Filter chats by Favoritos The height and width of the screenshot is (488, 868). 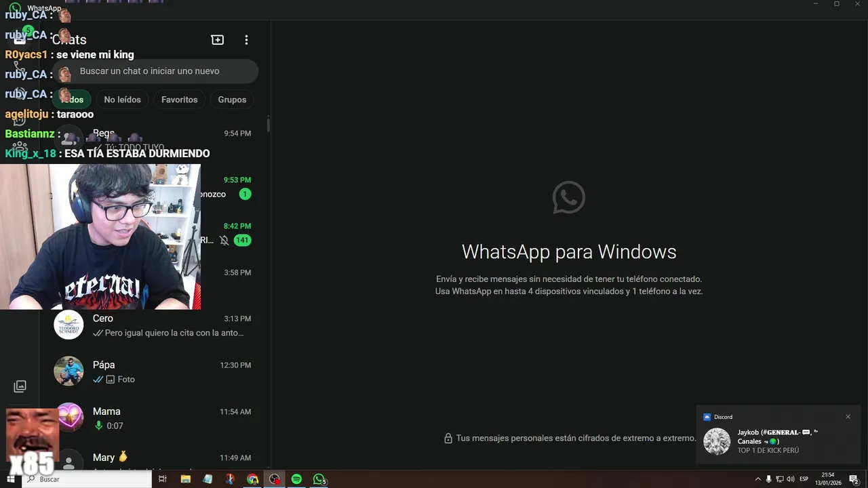click(180, 100)
